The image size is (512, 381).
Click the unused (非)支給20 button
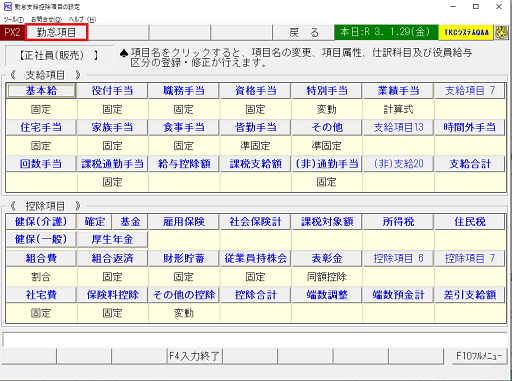point(398,164)
